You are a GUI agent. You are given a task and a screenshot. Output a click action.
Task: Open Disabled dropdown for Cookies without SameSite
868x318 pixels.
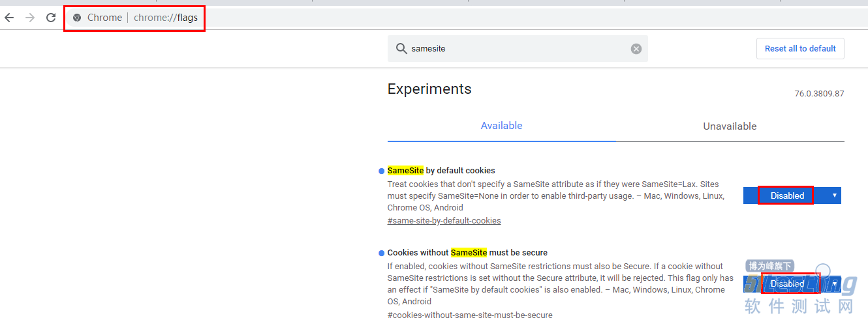point(792,283)
